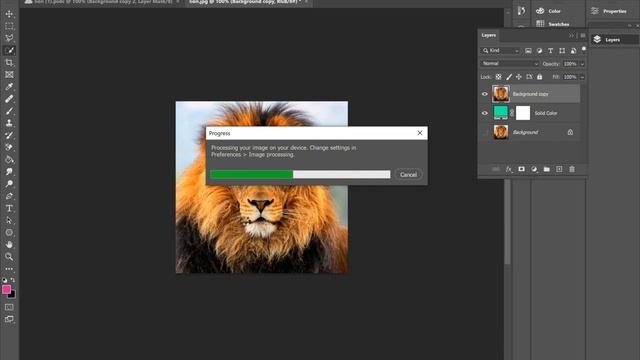Swap foreground and background colors

(x=13, y=280)
